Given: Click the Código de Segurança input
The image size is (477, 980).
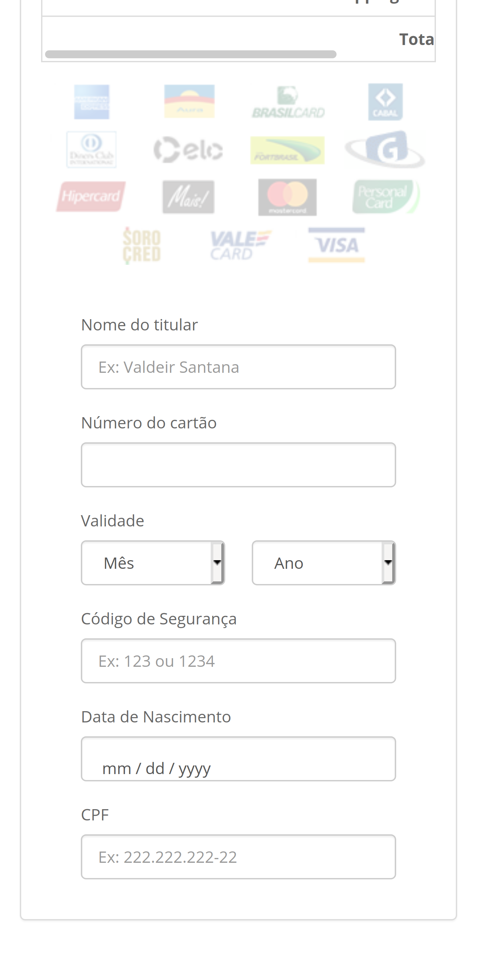Looking at the screenshot, I should 238,661.
